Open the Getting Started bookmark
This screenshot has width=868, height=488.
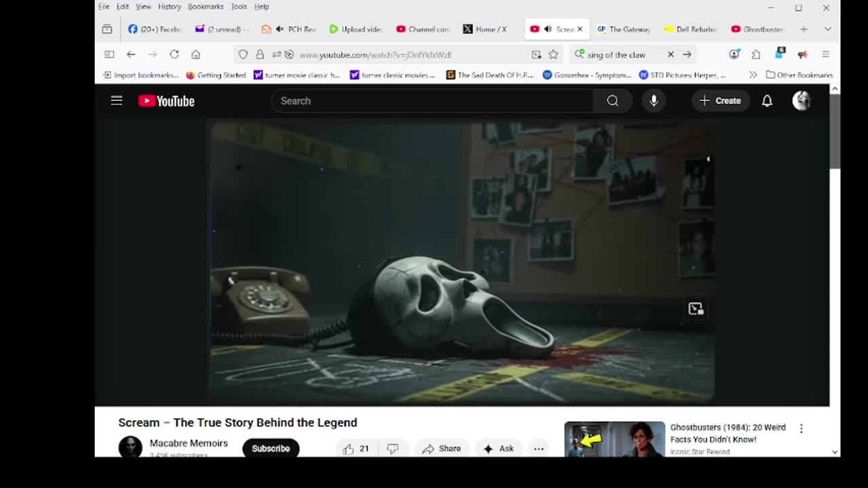click(216, 75)
